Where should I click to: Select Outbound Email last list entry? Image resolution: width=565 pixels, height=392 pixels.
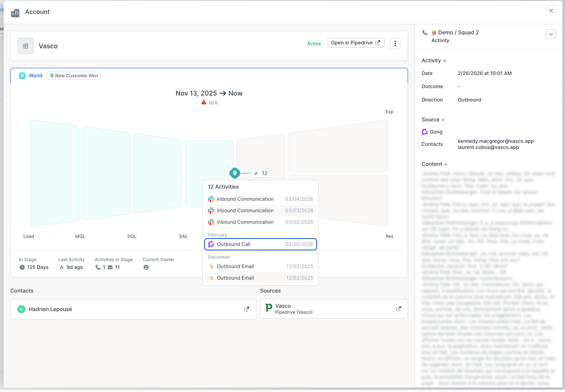point(260,278)
